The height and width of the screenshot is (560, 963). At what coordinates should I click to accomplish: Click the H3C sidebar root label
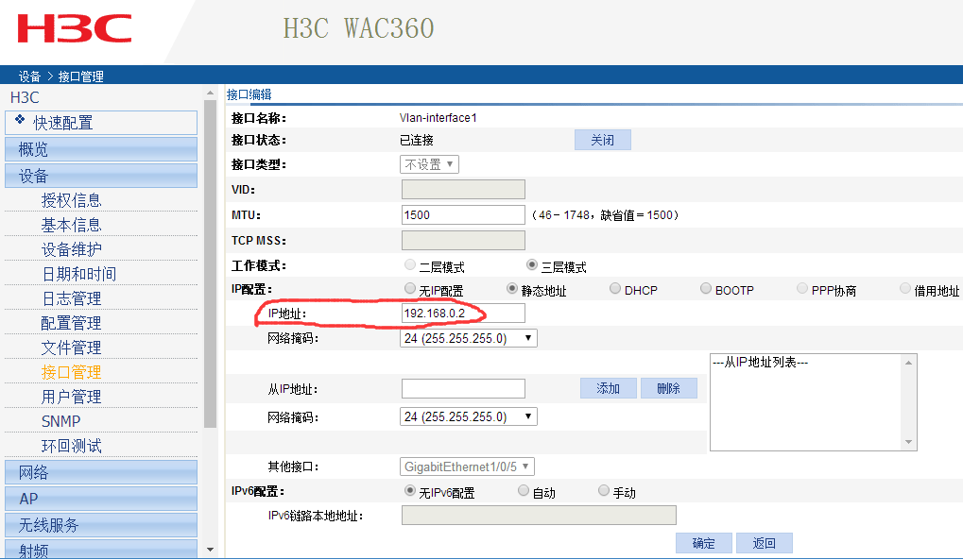(x=25, y=97)
